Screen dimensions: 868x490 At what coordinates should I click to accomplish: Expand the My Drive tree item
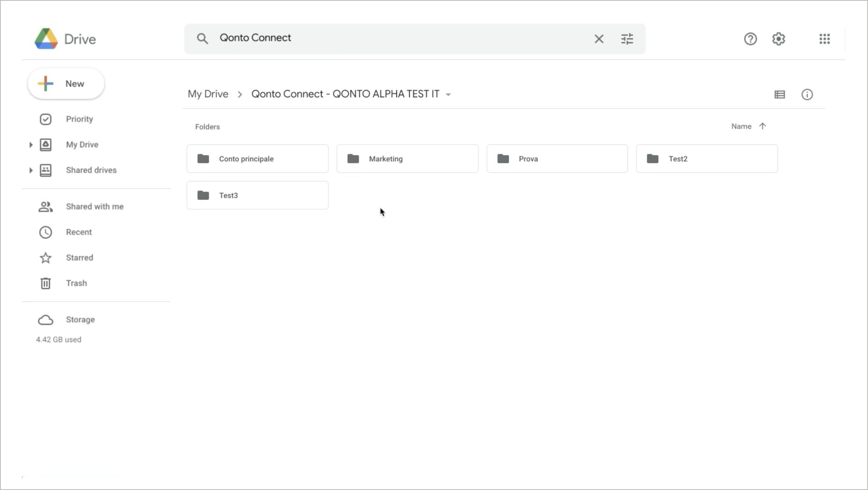click(31, 144)
